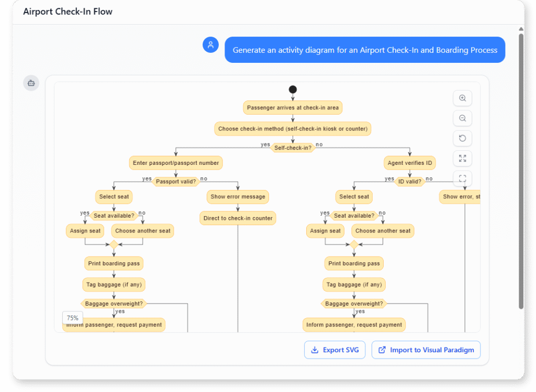Zoom out of the diagram
The height and width of the screenshot is (392, 536).
click(x=462, y=118)
